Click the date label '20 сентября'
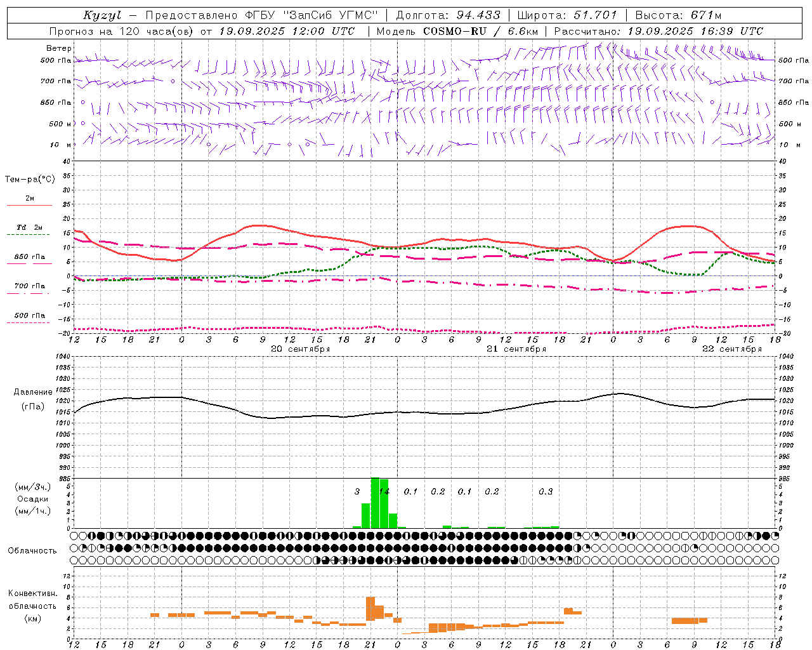 [x=301, y=349]
